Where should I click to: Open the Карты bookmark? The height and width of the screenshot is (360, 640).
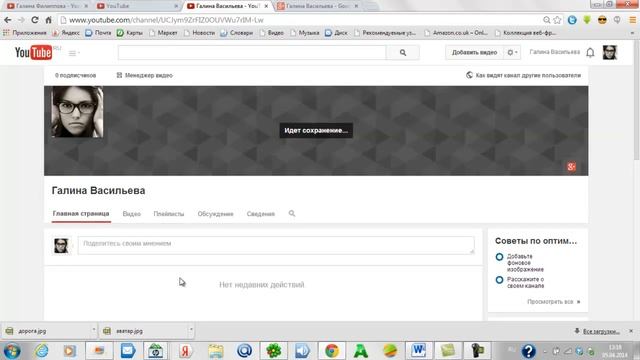click(x=130, y=33)
